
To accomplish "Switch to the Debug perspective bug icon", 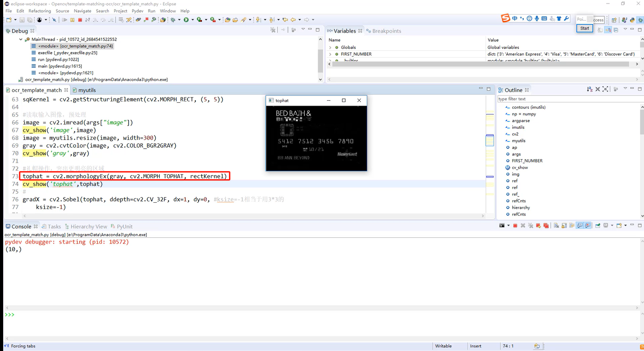I will [640, 20].
